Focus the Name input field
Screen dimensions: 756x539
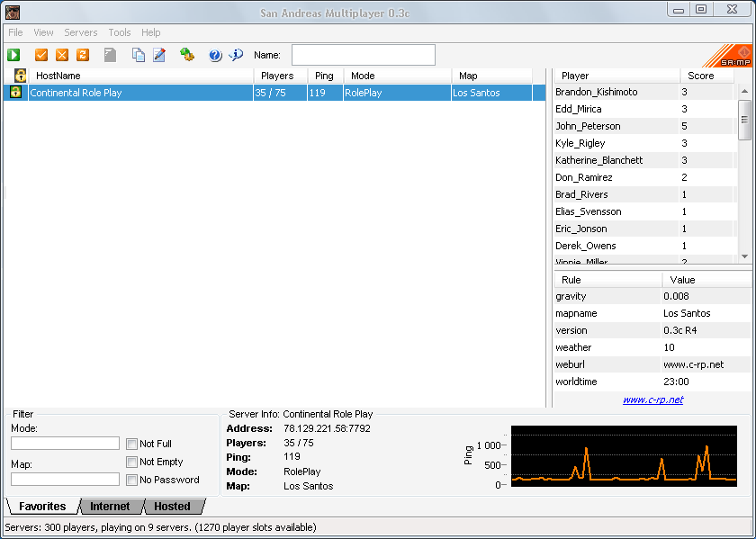364,55
